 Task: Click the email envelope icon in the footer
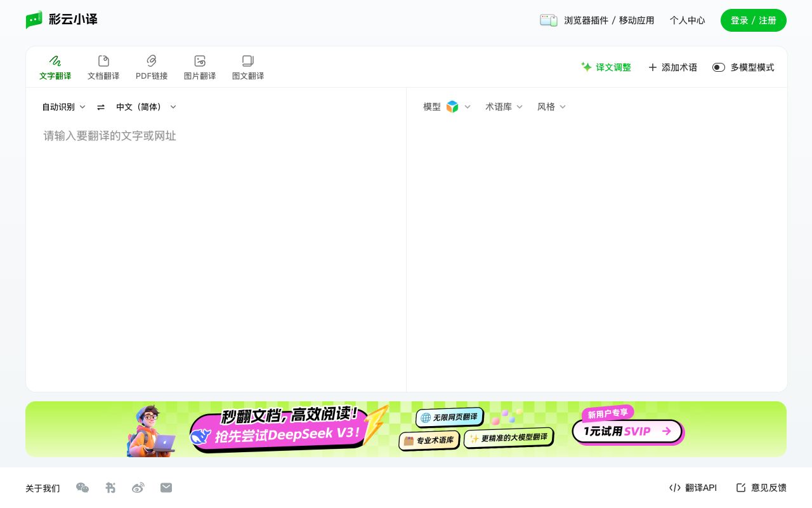(x=166, y=488)
